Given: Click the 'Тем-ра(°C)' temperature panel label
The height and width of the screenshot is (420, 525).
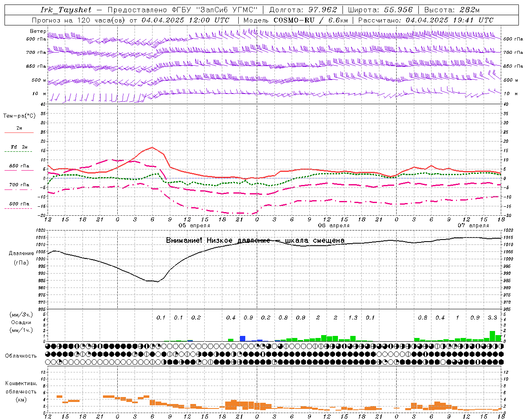Looking at the screenshot, I should (19, 116).
